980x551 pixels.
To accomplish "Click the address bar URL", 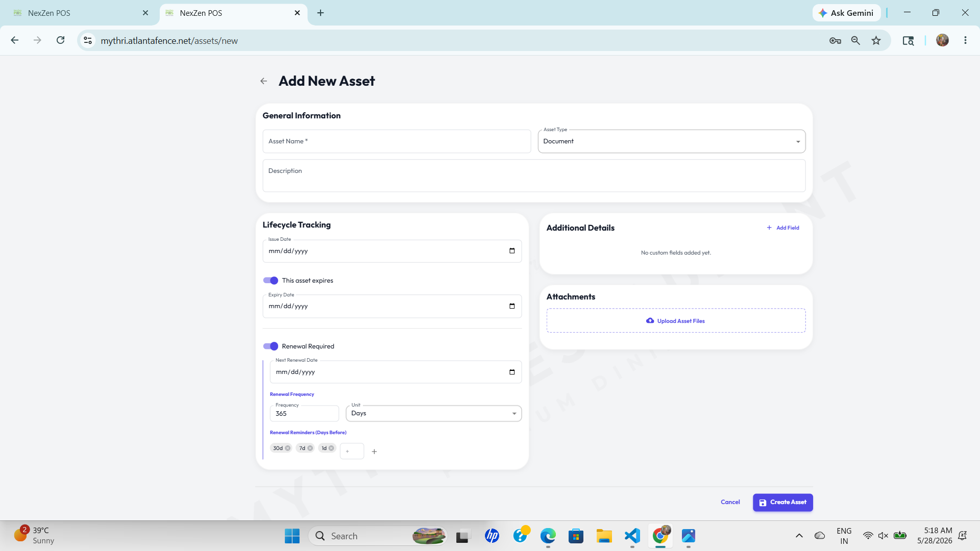I will click(169, 41).
